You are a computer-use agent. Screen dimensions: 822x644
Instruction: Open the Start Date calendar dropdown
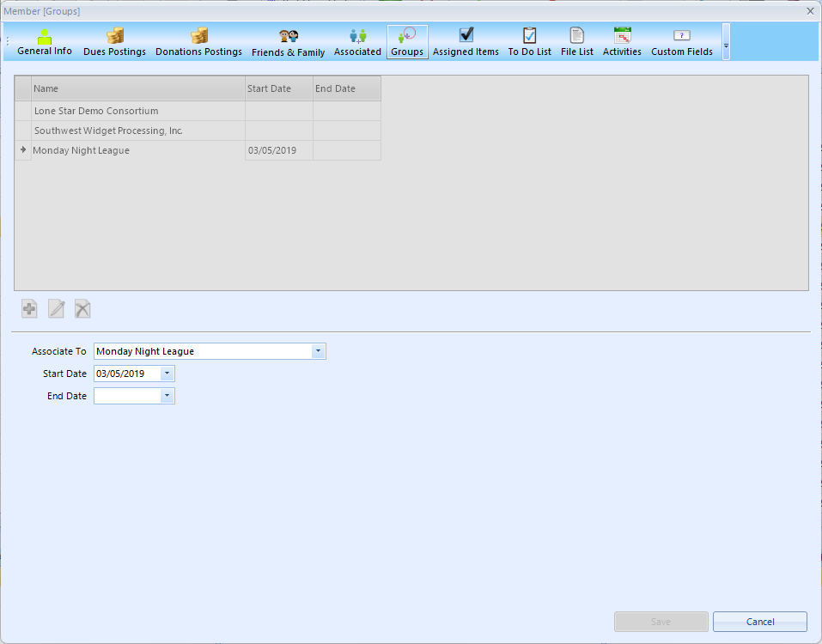[x=167, y=374]
